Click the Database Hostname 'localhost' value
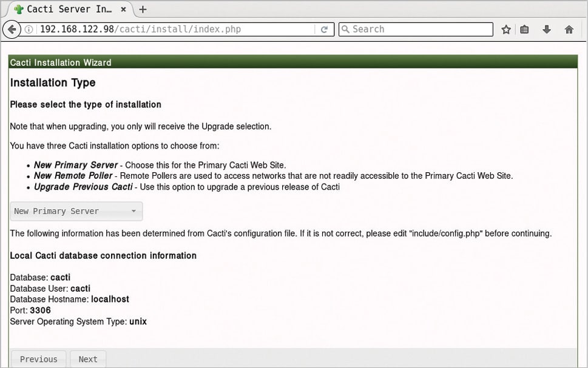The width and height of the screenshot is (588, 368). (x=110, y=299)
